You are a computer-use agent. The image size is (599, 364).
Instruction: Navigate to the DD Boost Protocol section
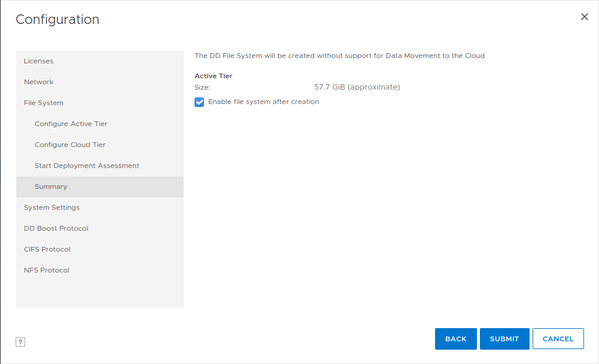[56, 228]
